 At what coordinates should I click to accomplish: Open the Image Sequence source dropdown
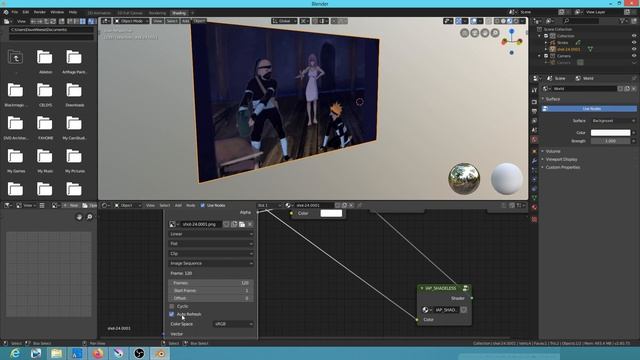coord(211,263)
